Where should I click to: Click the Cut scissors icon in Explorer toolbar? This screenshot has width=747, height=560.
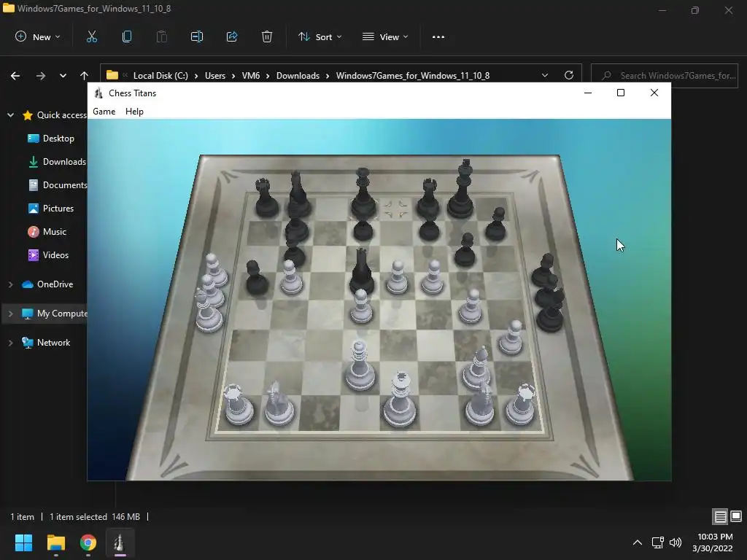(92, 36)
